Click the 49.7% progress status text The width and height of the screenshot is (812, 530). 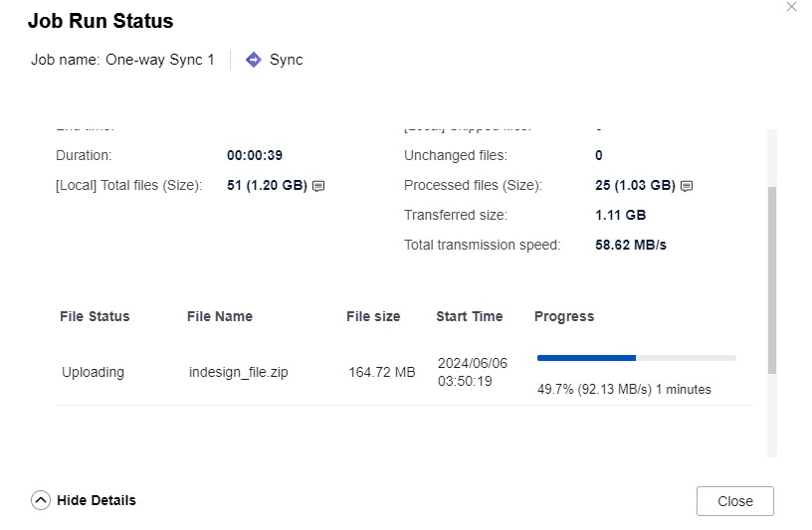[624, 390]
